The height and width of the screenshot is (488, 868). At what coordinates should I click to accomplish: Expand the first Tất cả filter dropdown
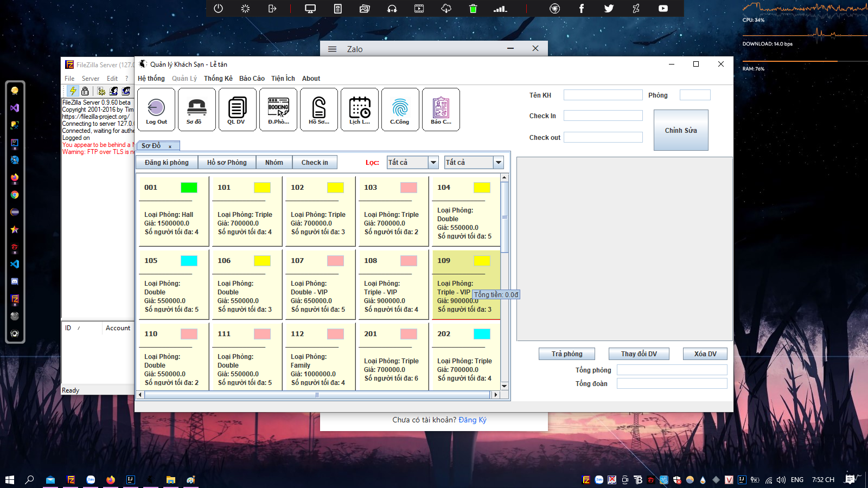click(x=433, y=162)
